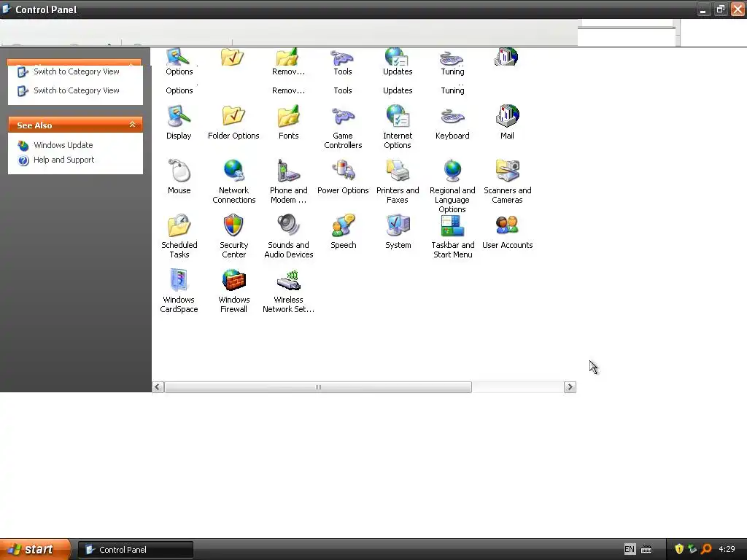This screenshot has height=560, width=747.
Task: Click the Windows Update link
Action: 63,145
